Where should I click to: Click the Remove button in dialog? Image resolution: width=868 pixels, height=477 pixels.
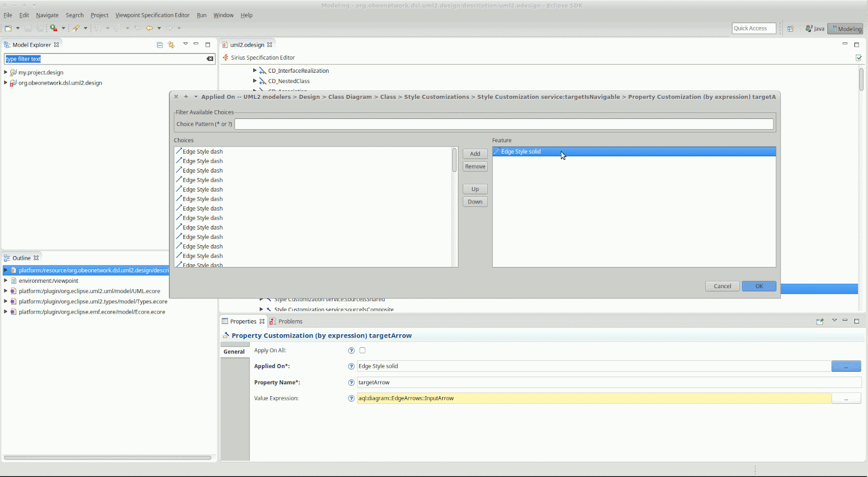click(x=475, y=167)
